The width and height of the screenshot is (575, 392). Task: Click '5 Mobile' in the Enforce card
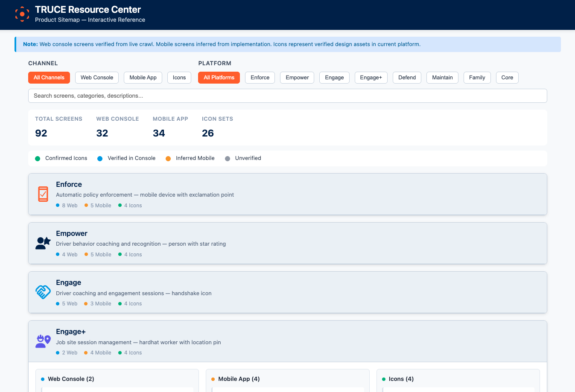[101, 206]
